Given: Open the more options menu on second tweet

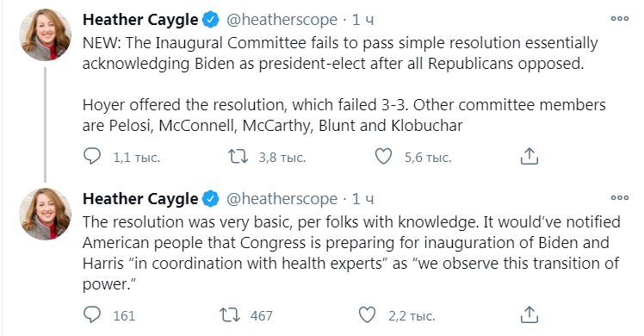Looking at the screenshot, I should (x=620, y=197).
